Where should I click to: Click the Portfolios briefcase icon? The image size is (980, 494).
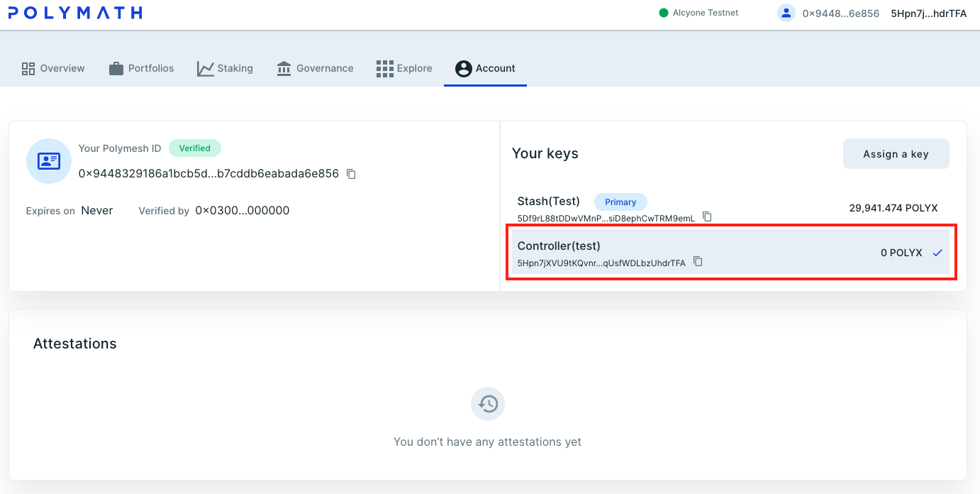tap(116, 68)
